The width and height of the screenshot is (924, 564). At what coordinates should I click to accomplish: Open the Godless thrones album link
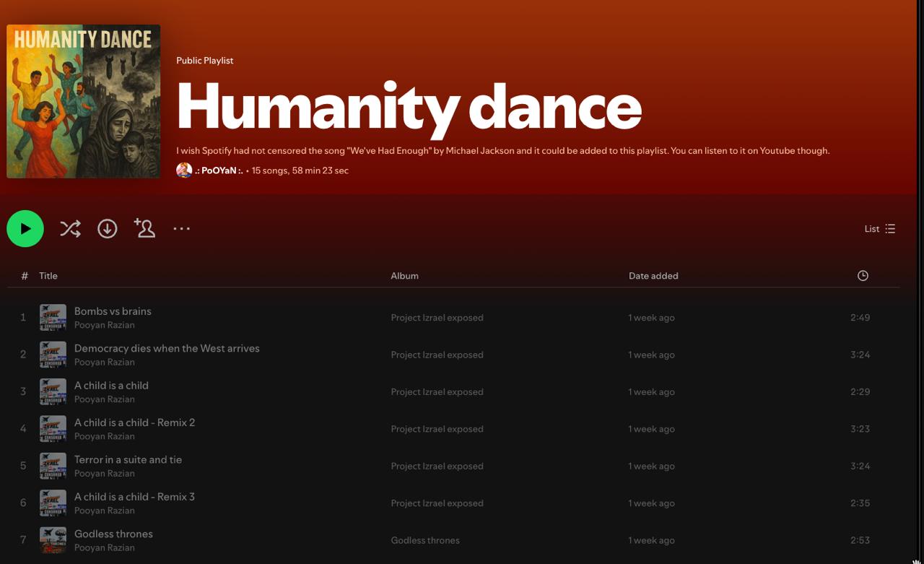pyautogui.click(x=425, y=540)
